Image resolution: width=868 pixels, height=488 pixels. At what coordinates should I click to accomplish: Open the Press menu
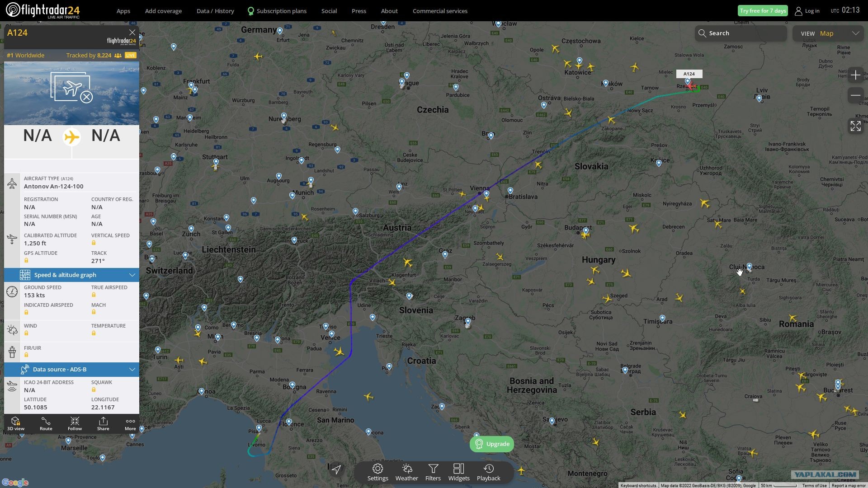tap(359, 11)
